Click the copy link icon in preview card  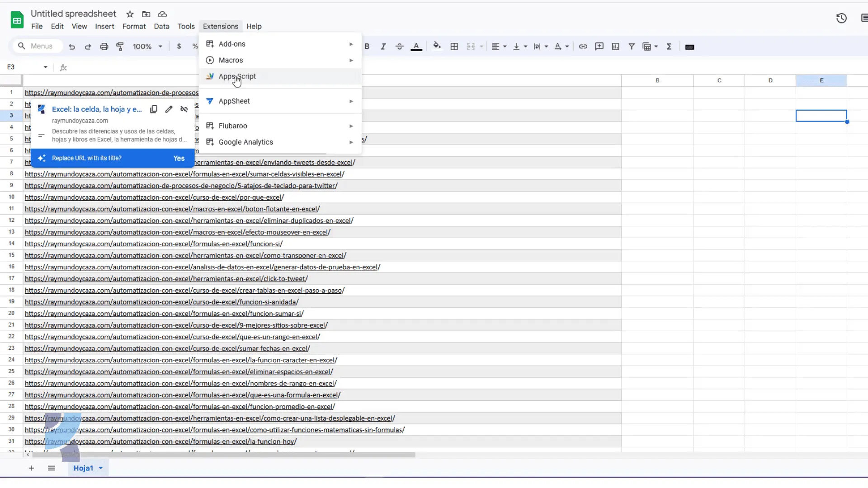[x=154, y=109]
